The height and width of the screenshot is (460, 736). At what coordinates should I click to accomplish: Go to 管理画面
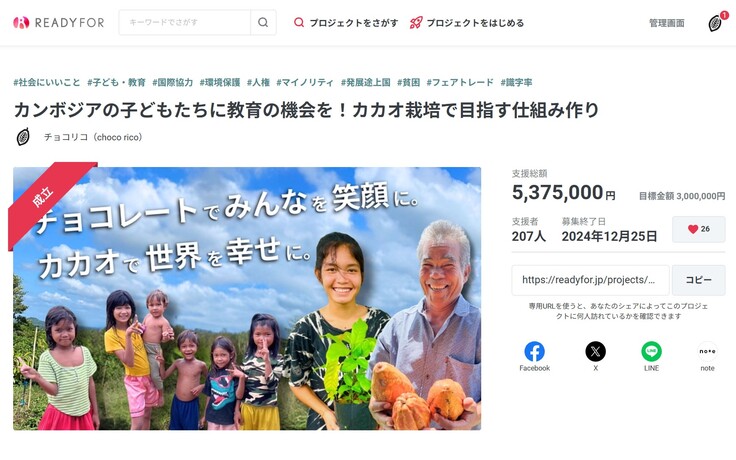click(667, 23)
